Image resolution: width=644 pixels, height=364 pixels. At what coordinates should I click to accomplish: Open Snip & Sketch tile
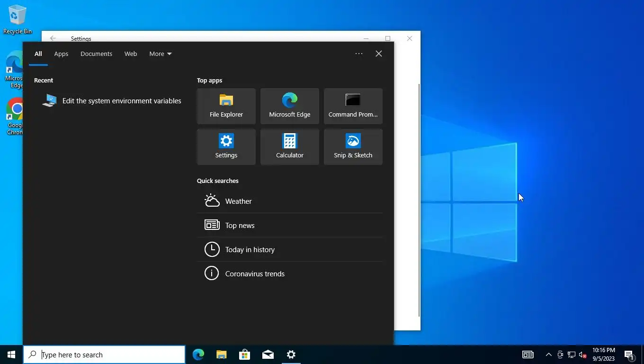pos(353,147)
